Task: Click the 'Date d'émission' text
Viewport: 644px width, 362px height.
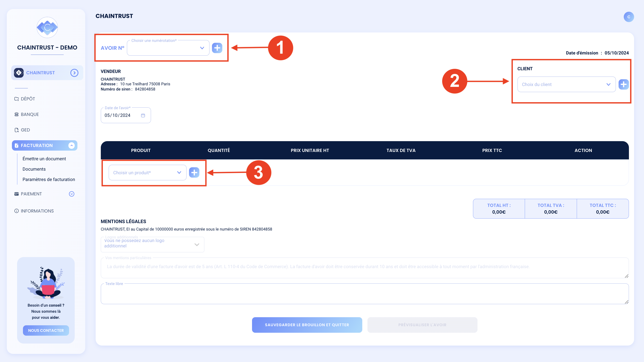Action: pos(582,53)
